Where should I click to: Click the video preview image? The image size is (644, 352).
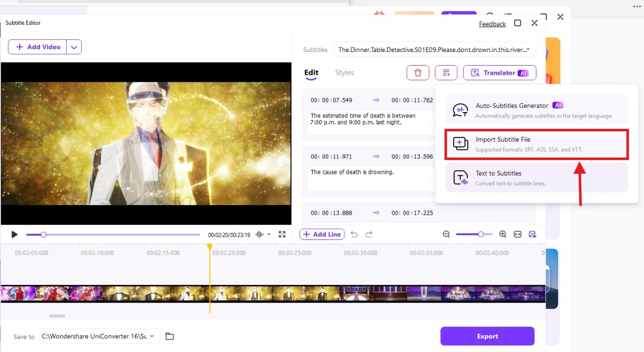click(146, 143)
